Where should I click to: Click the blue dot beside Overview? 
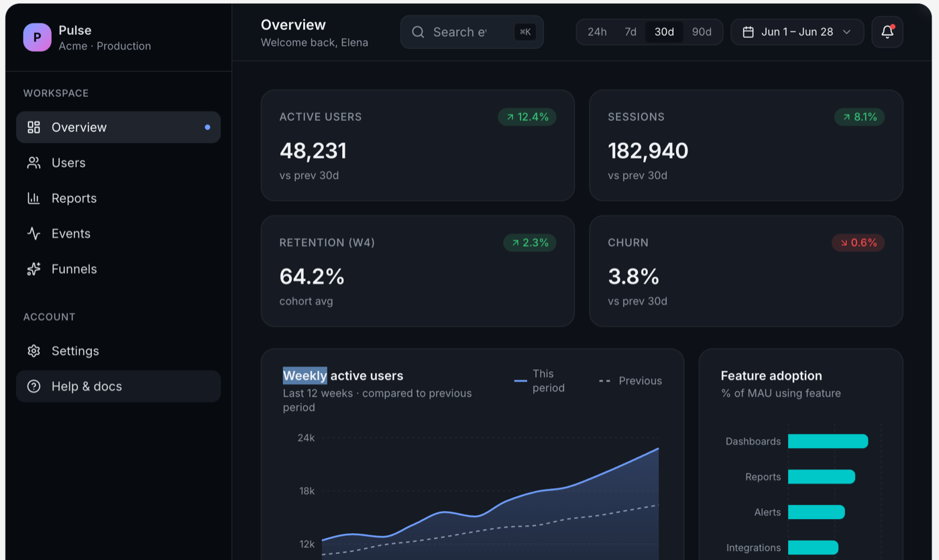coord(207,127)
